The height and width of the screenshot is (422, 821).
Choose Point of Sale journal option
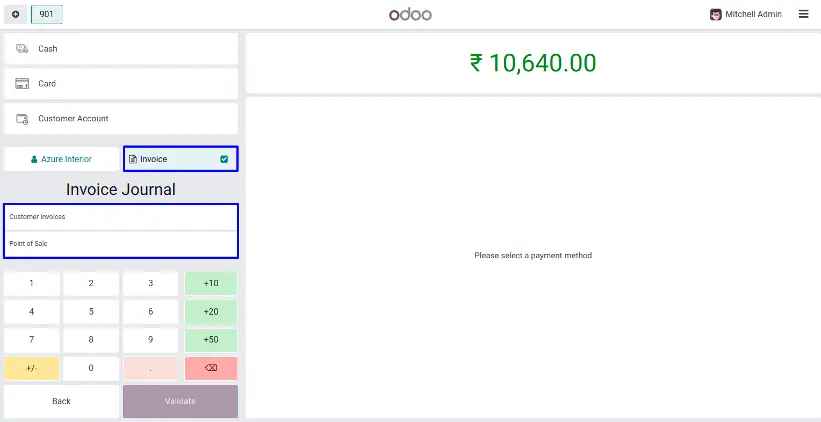pos(121,244)
